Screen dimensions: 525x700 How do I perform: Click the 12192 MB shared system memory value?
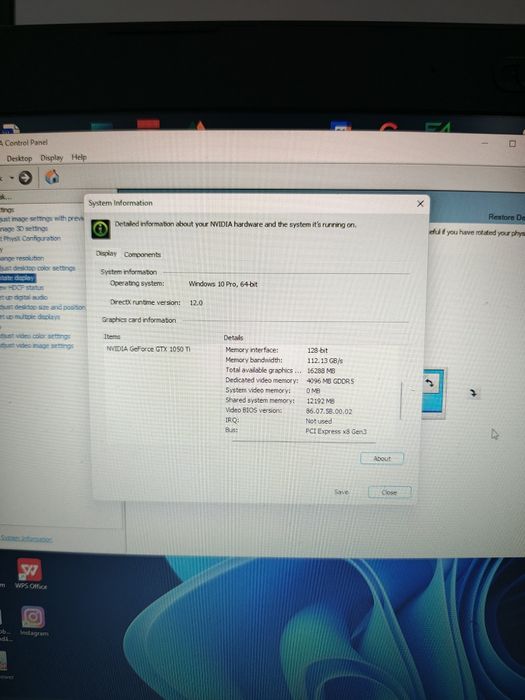(320, 401)
